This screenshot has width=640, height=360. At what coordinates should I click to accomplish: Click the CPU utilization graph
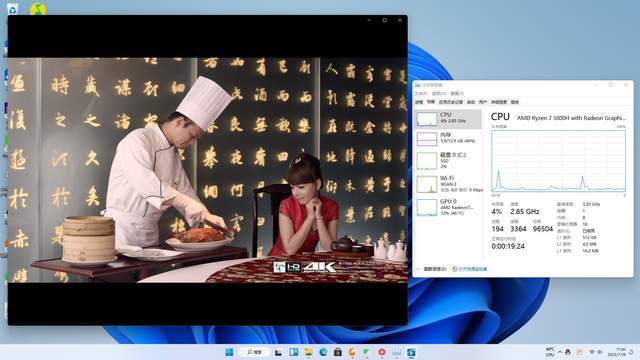coord(558,161)
